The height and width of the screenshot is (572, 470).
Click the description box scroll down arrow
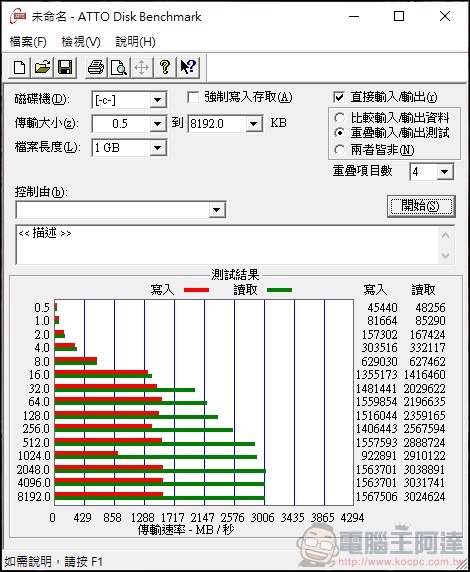pyautogui.click(x=446, y=255)
